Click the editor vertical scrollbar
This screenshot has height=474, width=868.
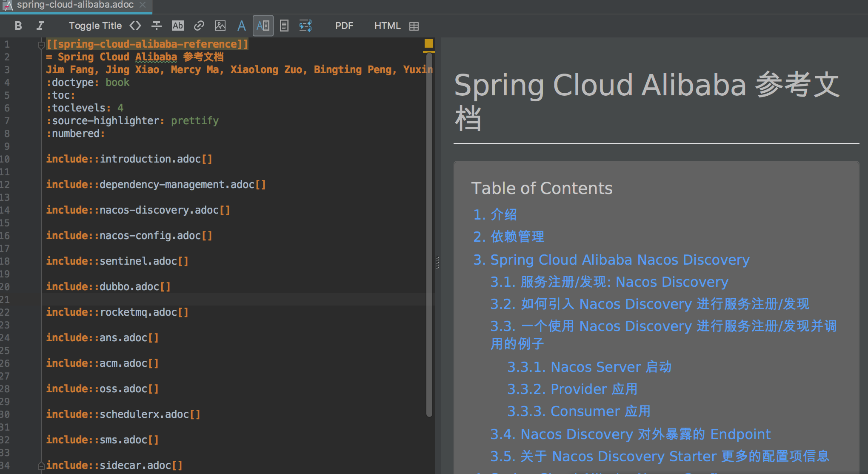[429, 234]
